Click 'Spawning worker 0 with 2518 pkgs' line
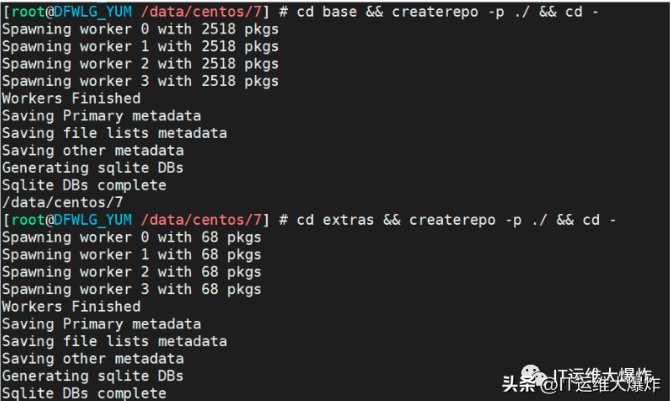Image resolution: width=671 pixels, height=401 pixels. click(x=140, y=29)
